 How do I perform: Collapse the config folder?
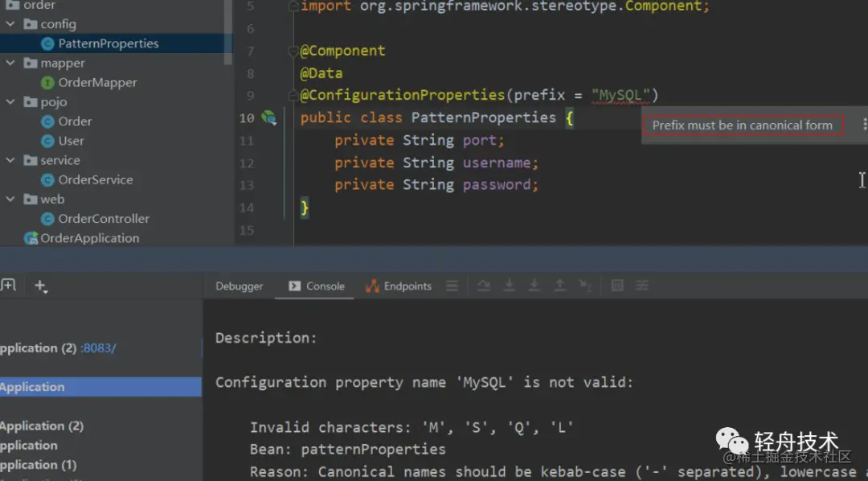tap(10, 24)
